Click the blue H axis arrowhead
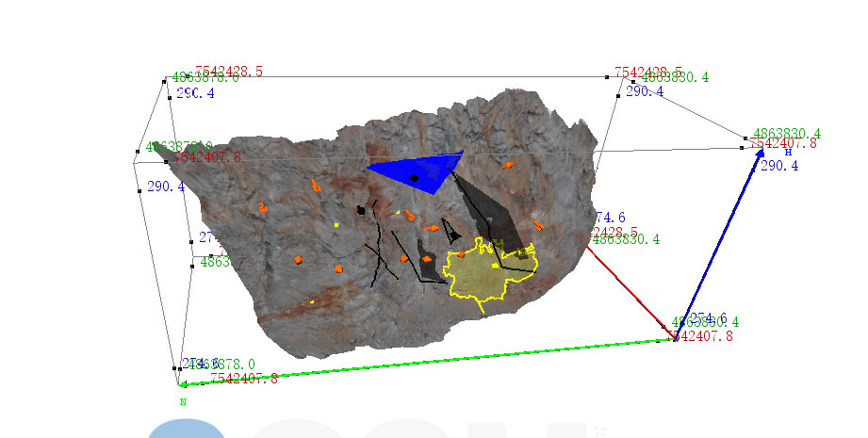This screenshot has width=868, height=438. (759, 154)
